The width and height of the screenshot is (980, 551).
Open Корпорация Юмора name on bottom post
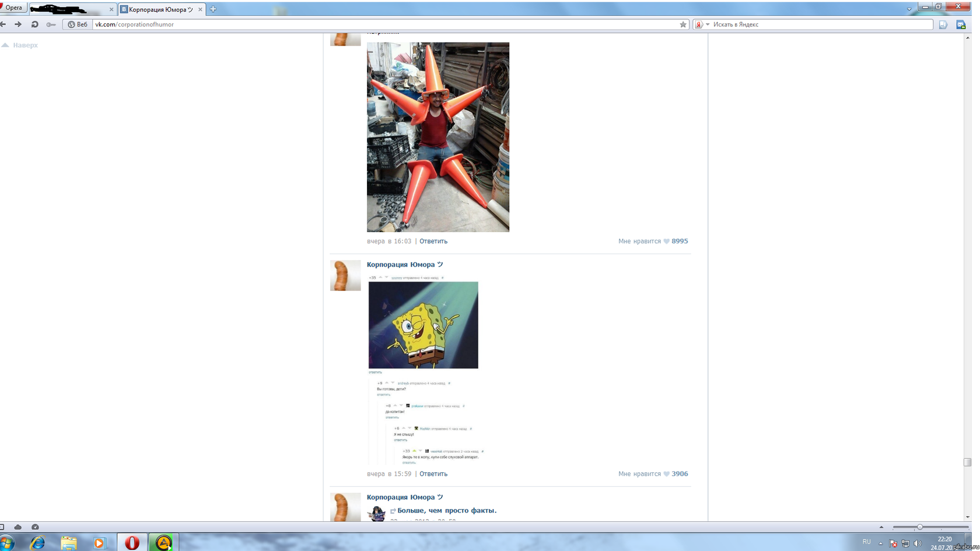[x=405, y=497]
